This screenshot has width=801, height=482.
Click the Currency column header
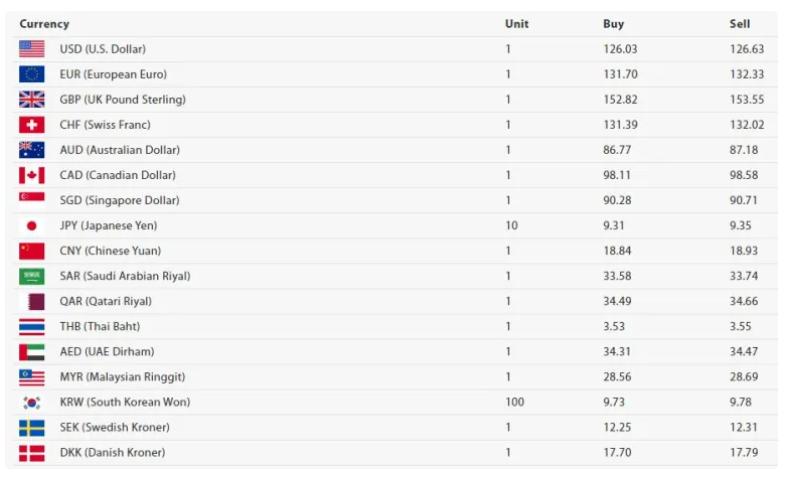[x=44, y=24]
